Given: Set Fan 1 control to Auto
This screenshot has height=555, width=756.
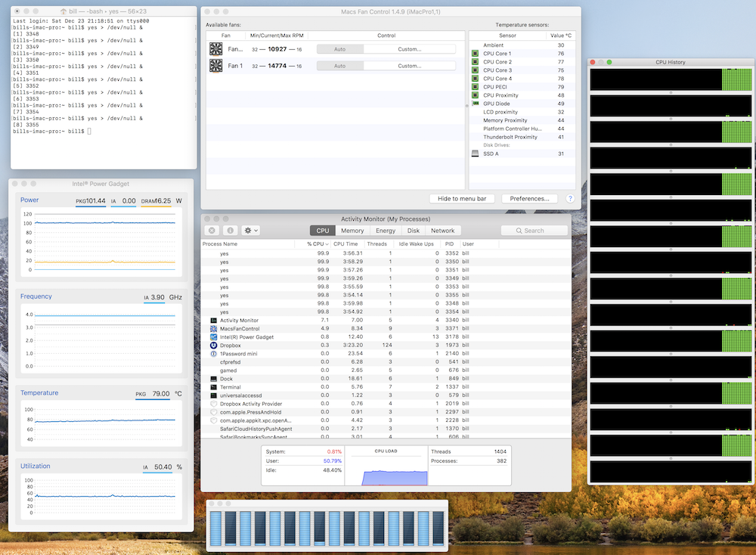Looking at the screenshot, I should [x=339, y=66].
